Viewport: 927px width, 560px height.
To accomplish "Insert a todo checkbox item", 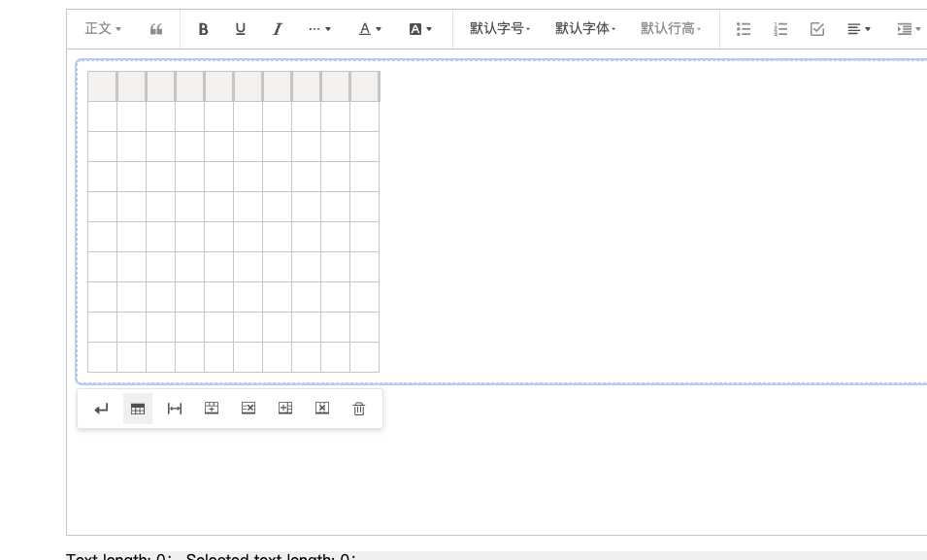I will [817, 29].
